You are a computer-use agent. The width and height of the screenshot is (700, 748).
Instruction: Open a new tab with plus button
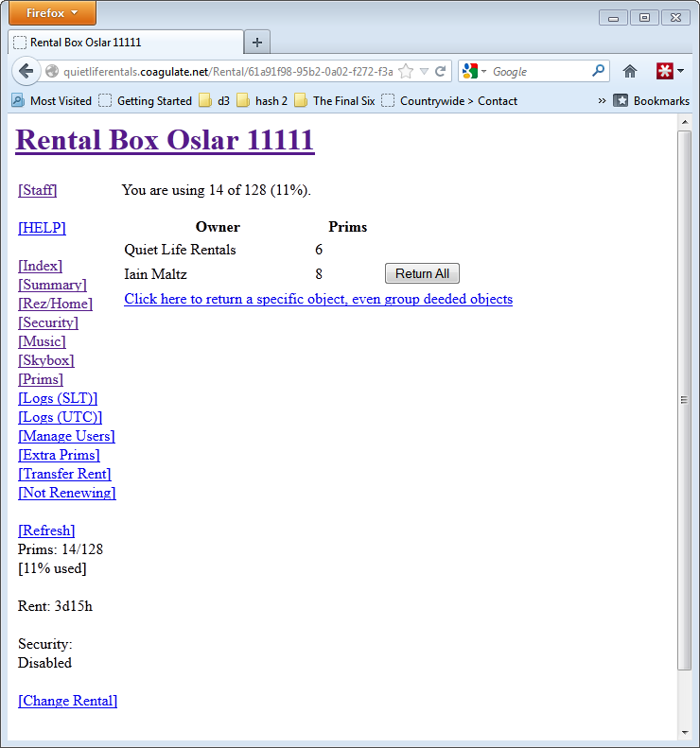coord(257,43)
